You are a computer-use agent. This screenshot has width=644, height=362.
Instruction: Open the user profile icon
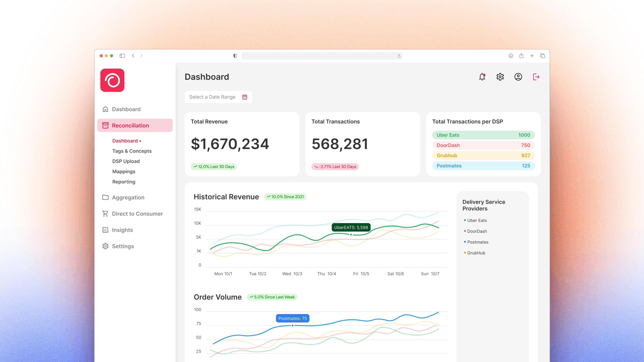tap(518, 77)
